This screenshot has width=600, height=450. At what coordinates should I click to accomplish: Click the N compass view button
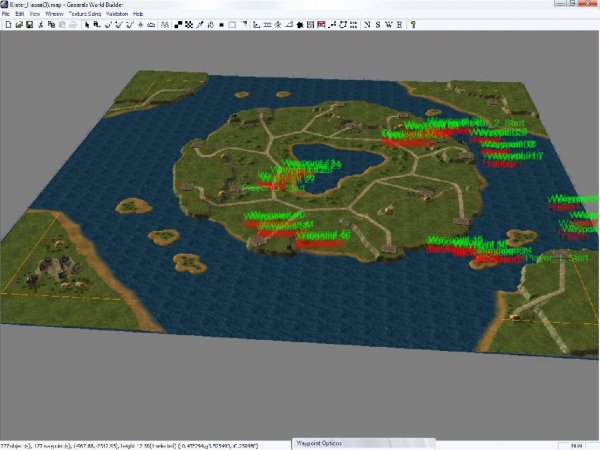coord(366,24)
